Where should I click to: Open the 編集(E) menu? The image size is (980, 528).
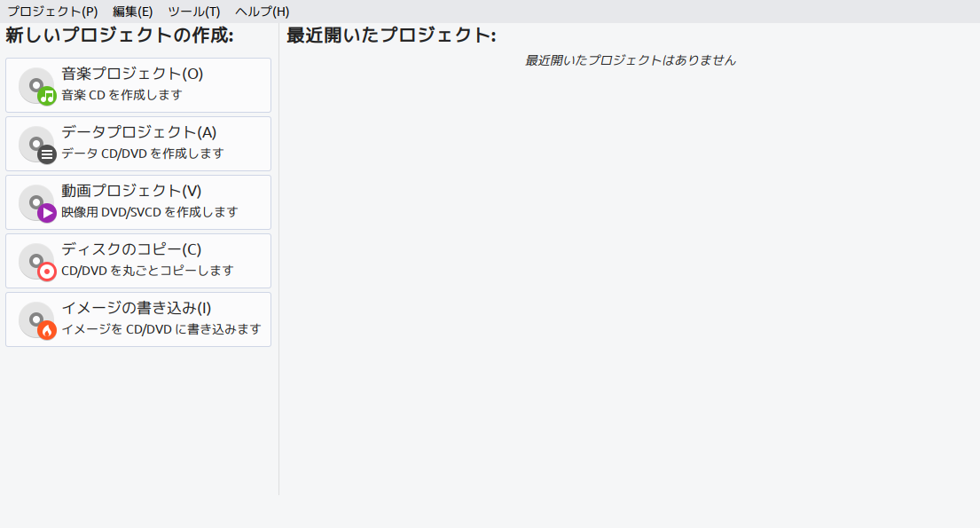pyautogui.click(x=132, y=12)
